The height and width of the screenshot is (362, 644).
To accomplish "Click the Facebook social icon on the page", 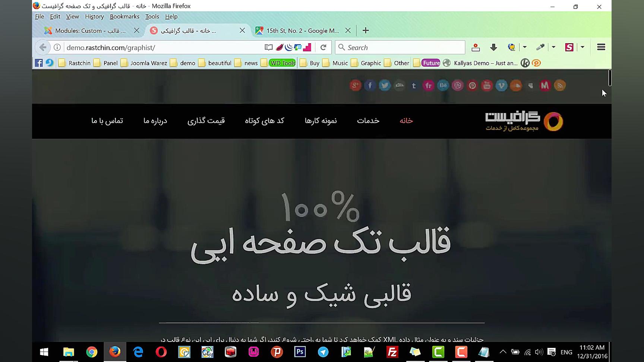I will pos(370,85).
